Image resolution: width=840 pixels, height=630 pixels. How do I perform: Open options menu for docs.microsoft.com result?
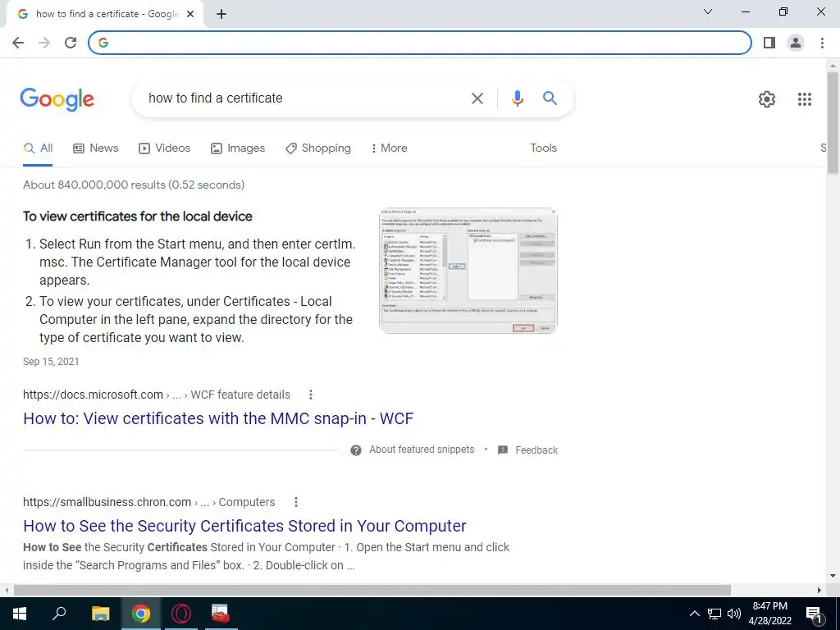coord(311,395)
